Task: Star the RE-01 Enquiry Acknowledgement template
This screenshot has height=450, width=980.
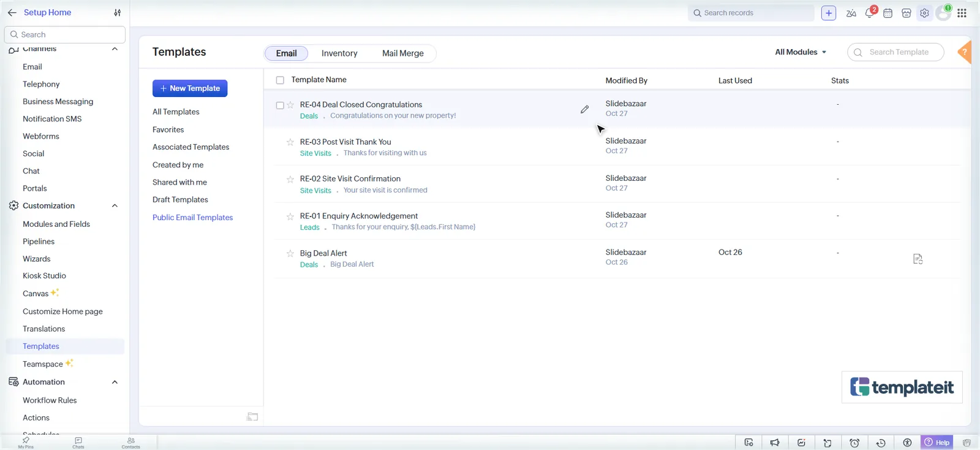Action: tap(290, 216)
